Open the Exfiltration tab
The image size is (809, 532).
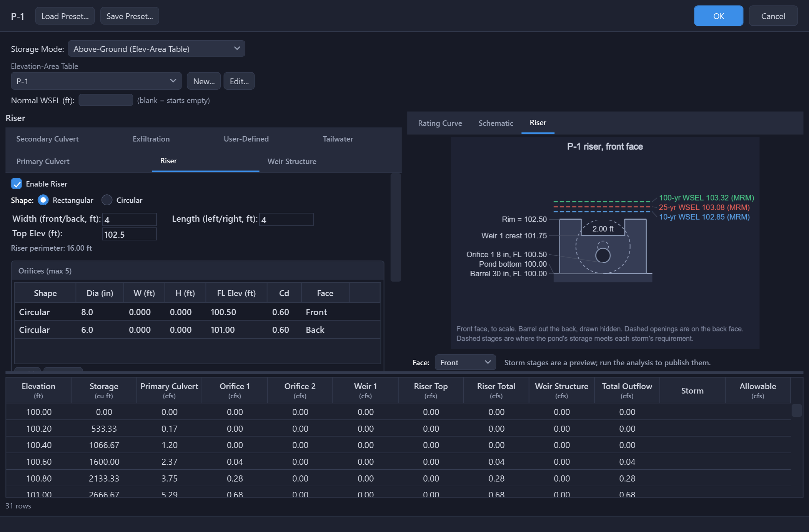(151, 139)
